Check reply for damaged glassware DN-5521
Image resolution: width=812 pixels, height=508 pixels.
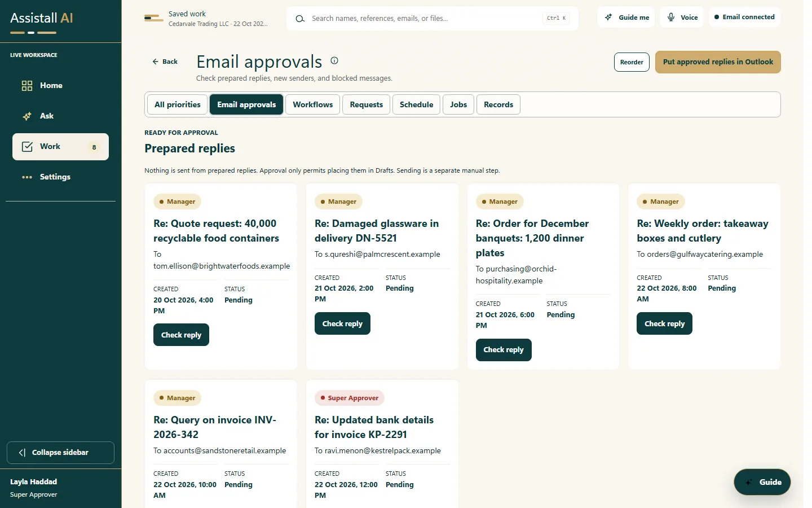[x=342, y=323]
